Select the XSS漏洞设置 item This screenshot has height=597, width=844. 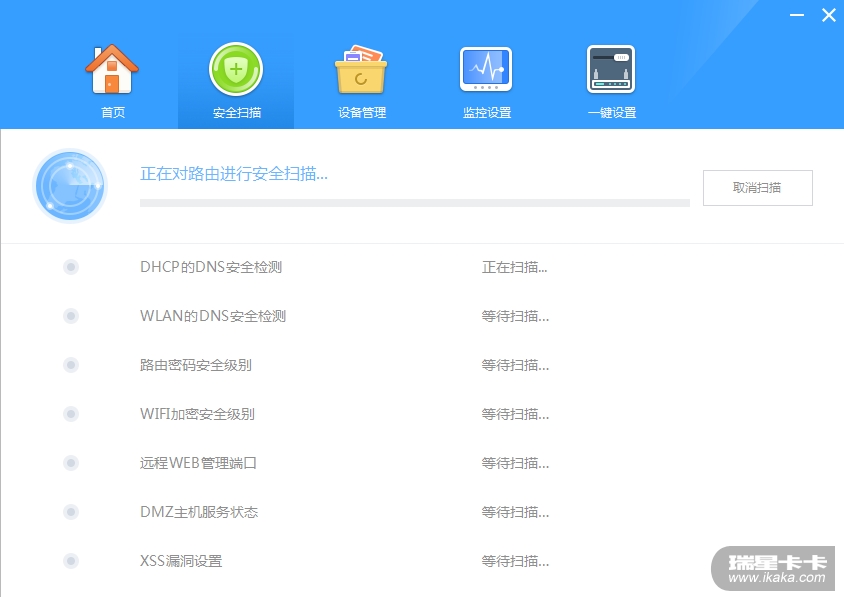[181, 561]
